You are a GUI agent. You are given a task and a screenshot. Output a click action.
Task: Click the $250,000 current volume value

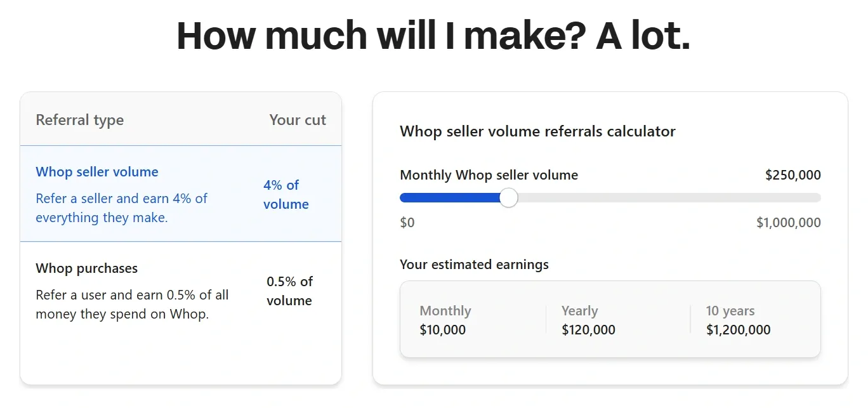tap(792, 175)
